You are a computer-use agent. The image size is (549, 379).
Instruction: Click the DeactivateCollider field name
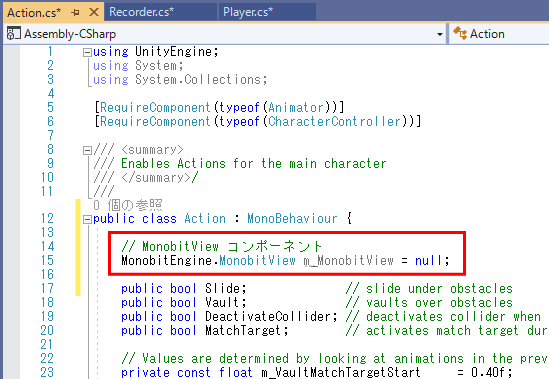[268, 317]
